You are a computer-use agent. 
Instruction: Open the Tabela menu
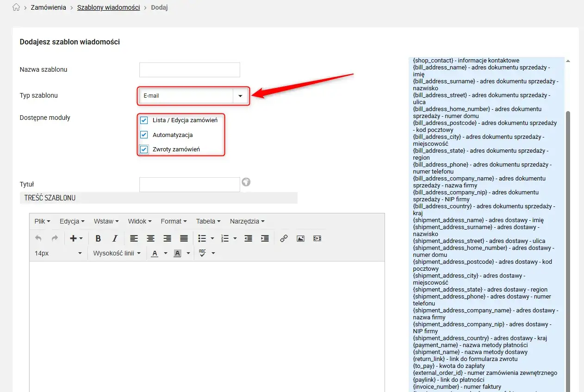208,221
